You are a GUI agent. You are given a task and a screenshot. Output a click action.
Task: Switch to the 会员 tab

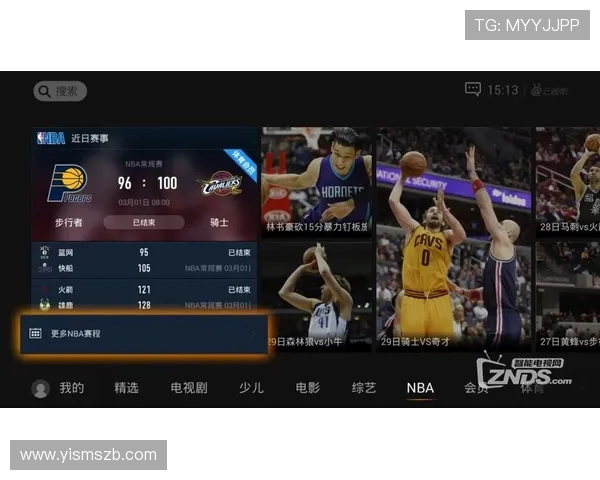[x=476, y=388]
